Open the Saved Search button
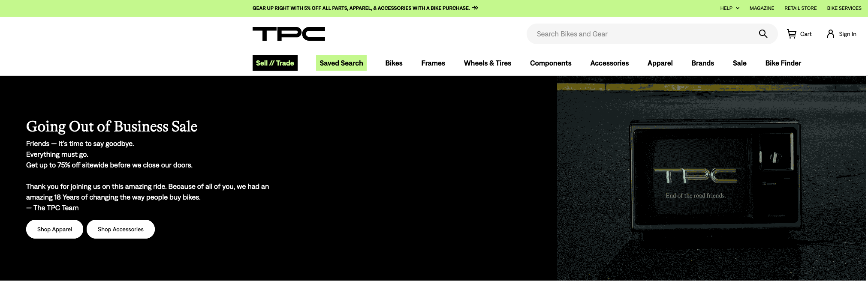868x284 pixels. coord(341,63)
